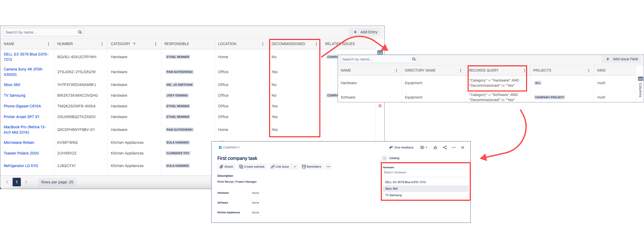Select Xbox 360 from the Hardware list

(x=391, y=189)
